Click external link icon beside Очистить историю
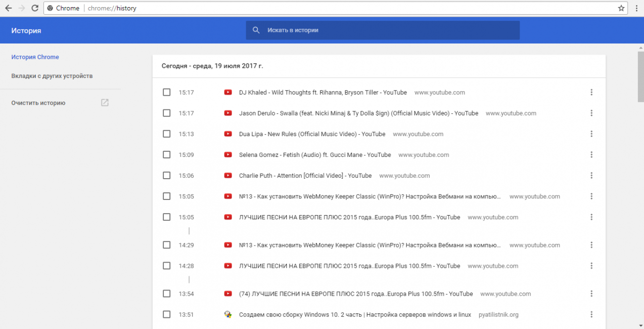Viewport: 644px width, 329px height. [105, 103]
